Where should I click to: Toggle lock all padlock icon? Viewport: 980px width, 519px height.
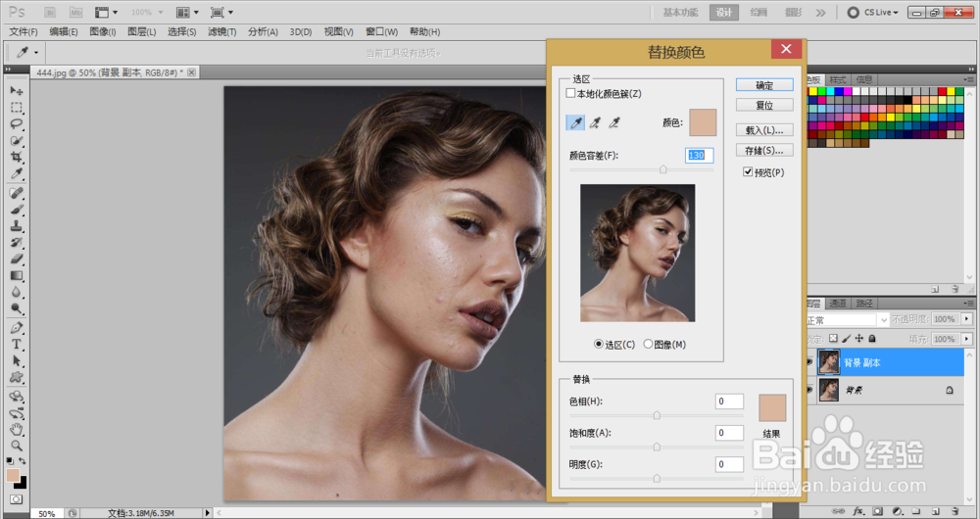click(x=872, y=339)
